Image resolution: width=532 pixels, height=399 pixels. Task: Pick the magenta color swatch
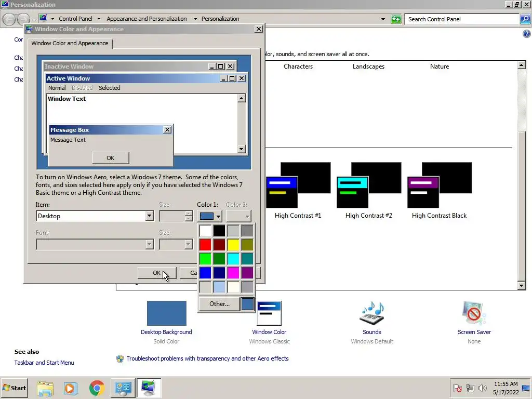click(x=233, y=272)
